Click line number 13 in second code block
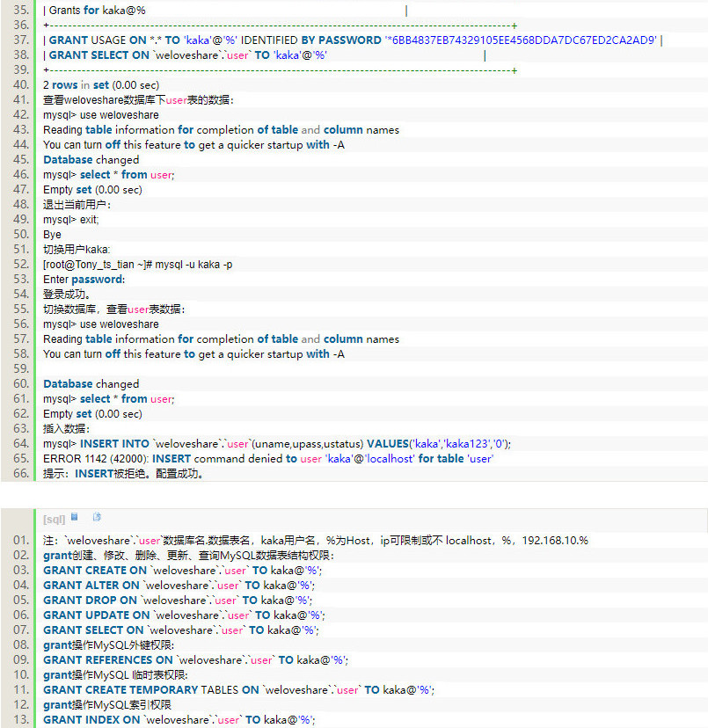 (21, 719)
